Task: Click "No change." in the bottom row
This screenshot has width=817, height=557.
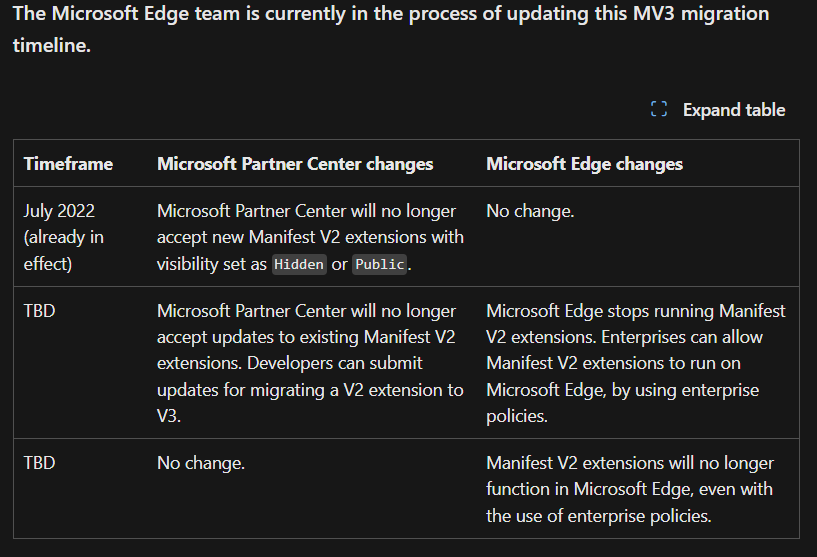Action: pyautogui.click(x=201, y=463)
